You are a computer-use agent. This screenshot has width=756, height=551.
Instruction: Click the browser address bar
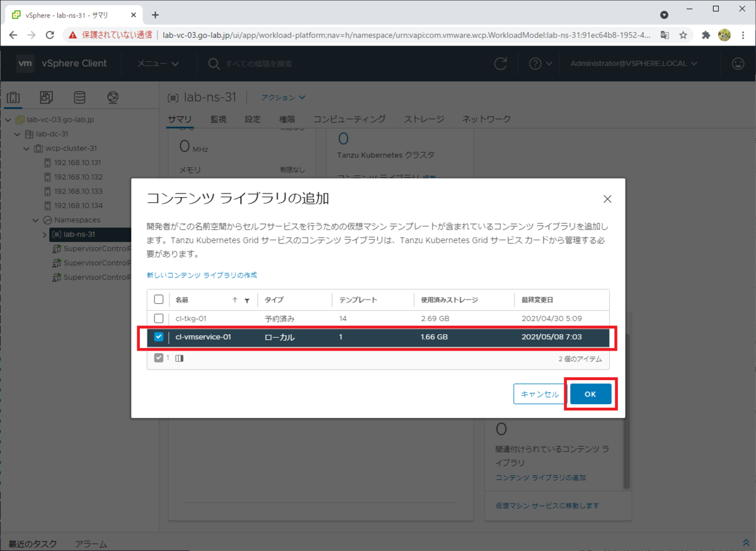378,35
